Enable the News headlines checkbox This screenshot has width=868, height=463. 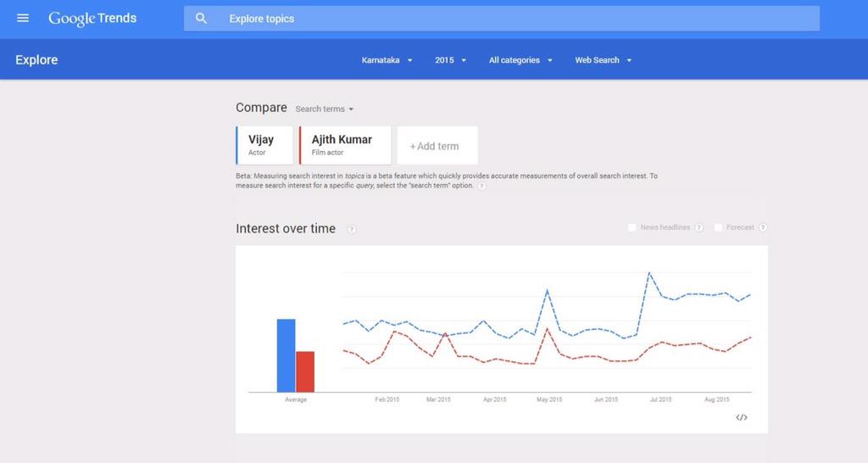(632, 227)
